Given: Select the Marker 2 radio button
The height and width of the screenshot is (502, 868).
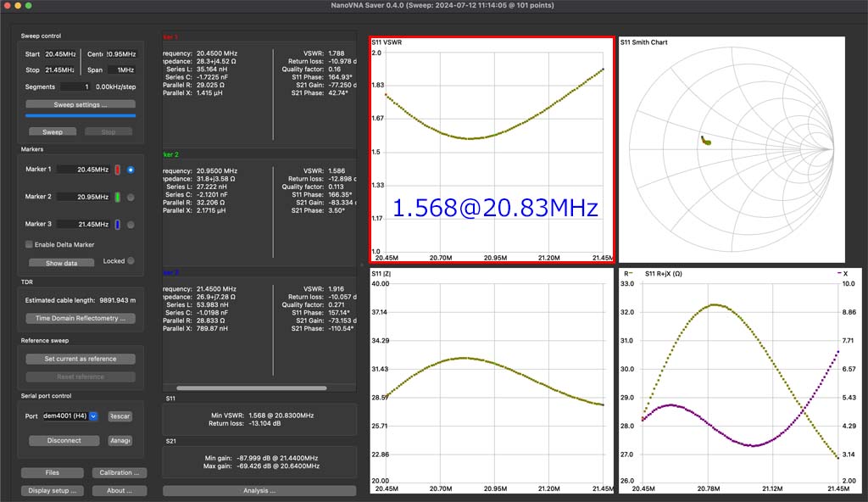Looking at the screenshot, I should click(x=131, y=197).
